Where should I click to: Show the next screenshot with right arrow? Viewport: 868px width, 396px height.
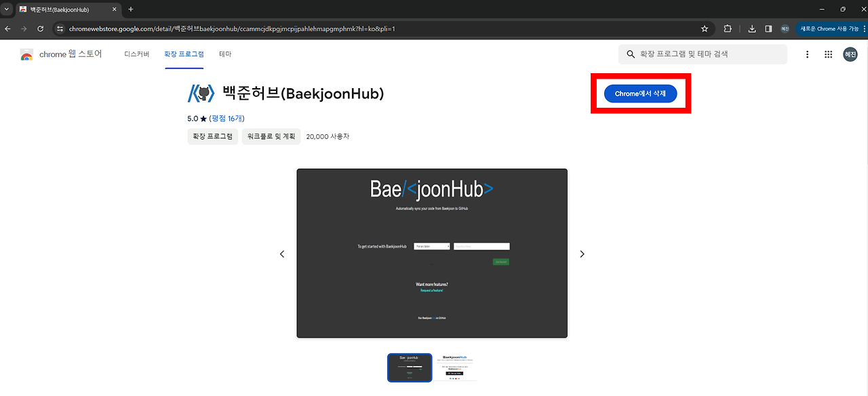582,254
